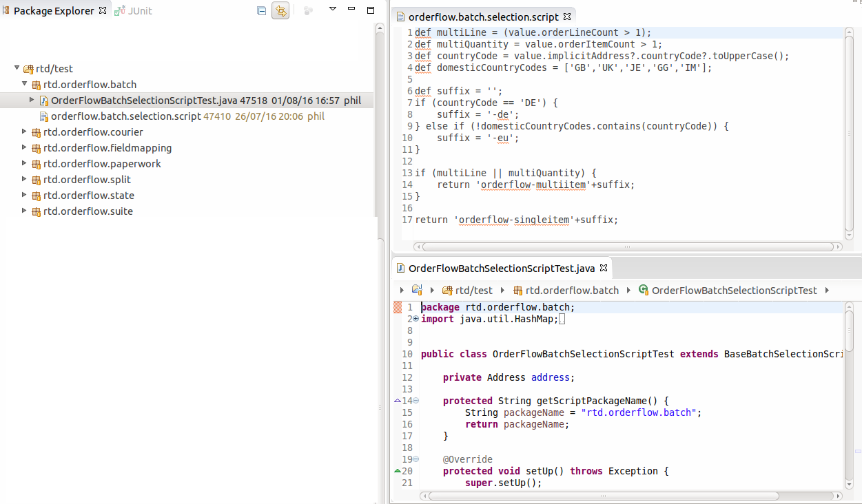
Task: Click the project icon at breadcrumb start
Action: (x=417, y=290)
